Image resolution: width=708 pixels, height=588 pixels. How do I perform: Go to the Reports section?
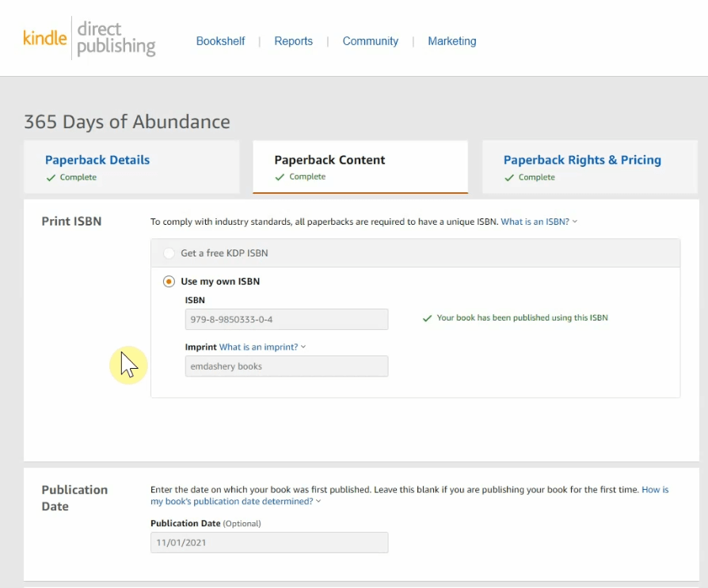point(294,40)
